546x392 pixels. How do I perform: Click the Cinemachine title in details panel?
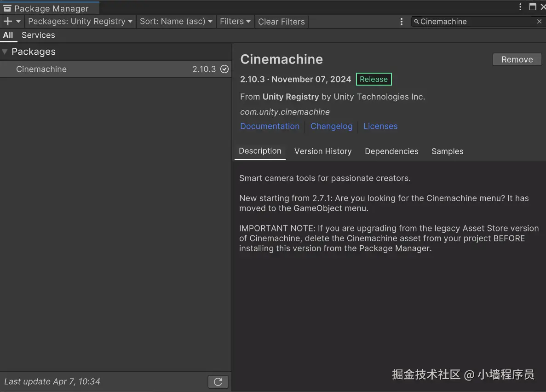(282, 59)
